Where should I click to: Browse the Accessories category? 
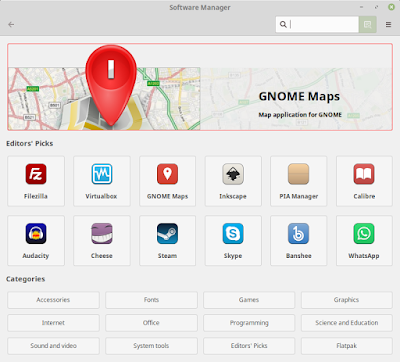(x=53, y=300)
